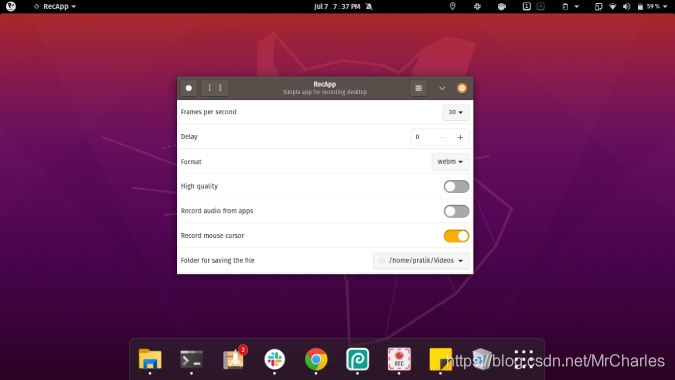
Task: Click the Delay value field
Action: pos(422,137)
